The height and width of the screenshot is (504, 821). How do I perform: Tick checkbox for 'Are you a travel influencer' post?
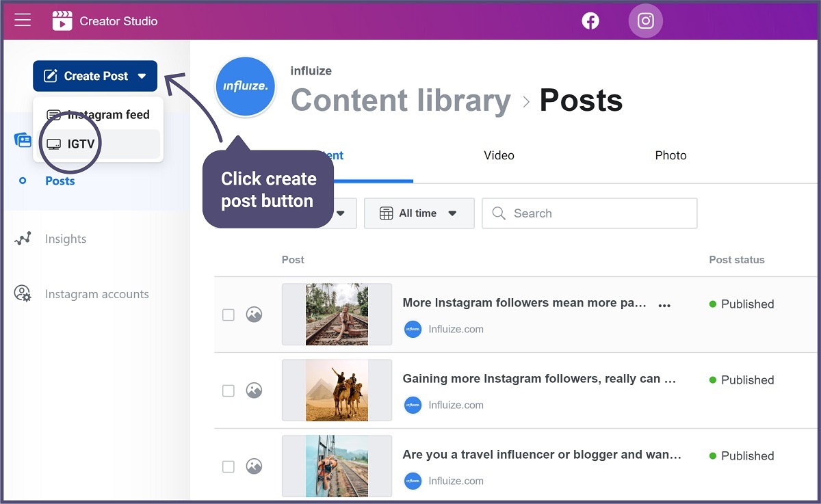pos(229,466)
